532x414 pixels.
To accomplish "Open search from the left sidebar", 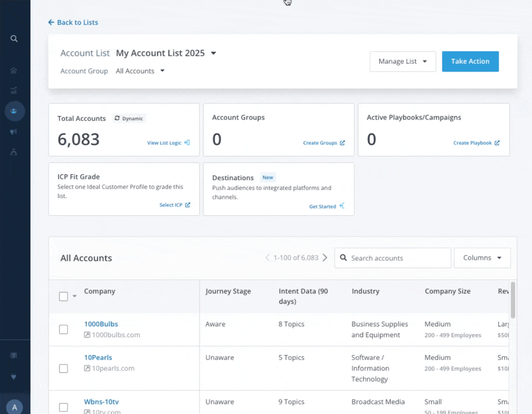I will pos(14,39).
